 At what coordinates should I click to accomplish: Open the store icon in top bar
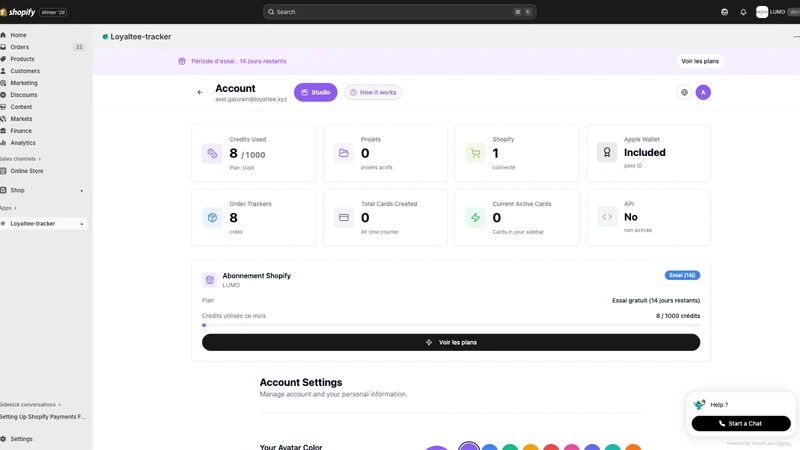(724, 12)
